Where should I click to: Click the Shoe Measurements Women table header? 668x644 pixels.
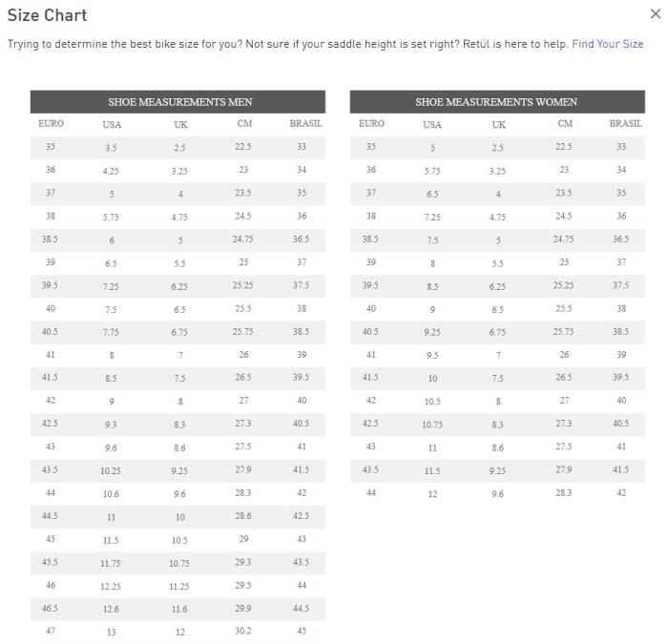tap(496, 102)
